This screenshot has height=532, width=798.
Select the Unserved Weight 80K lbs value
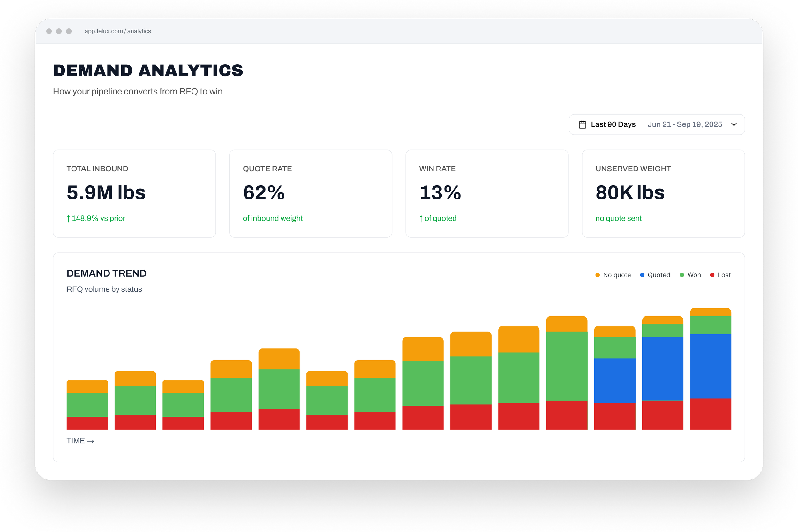(x=630, y=193)
